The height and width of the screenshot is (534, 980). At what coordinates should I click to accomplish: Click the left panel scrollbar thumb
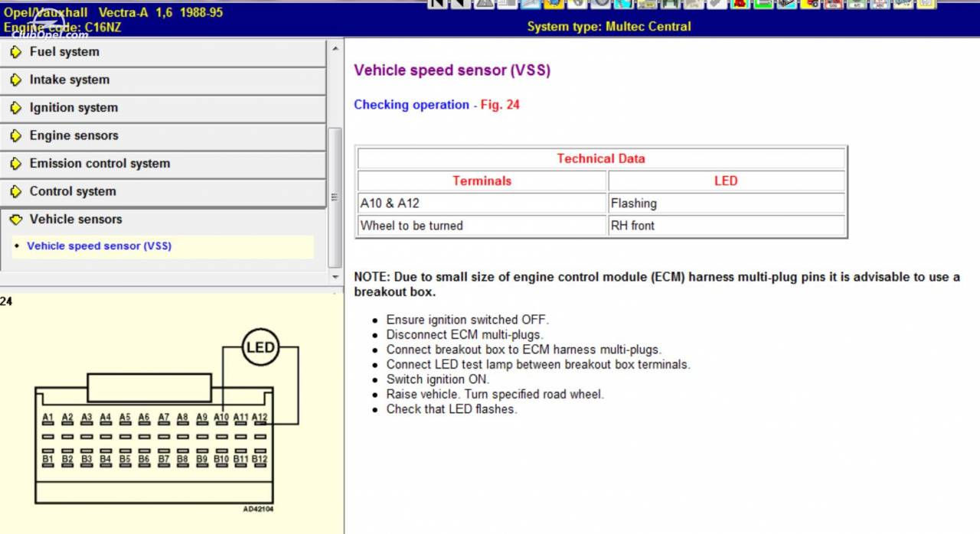click(x=335, y=197)
